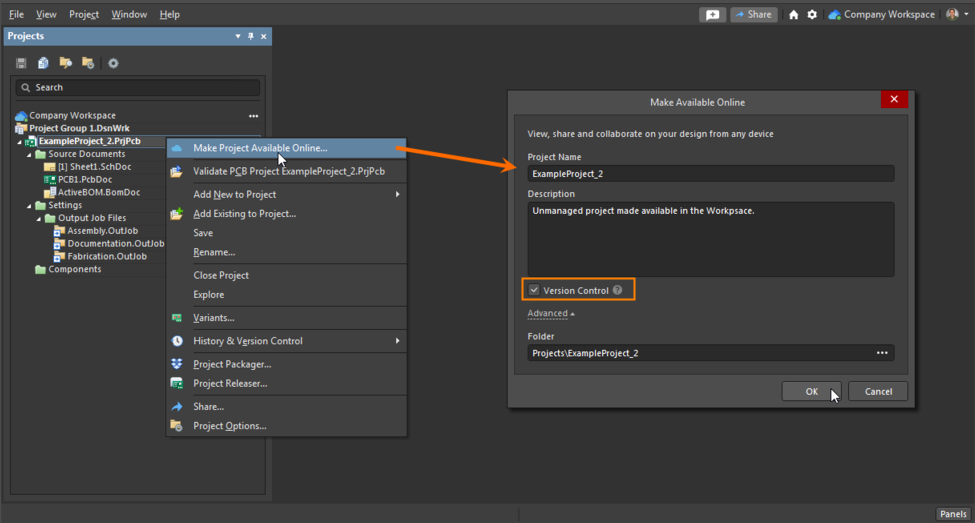Collapse the Output Job Files folder
This screenshot has width=975, height=523.
pyautogui.click(x=39, y=218)
